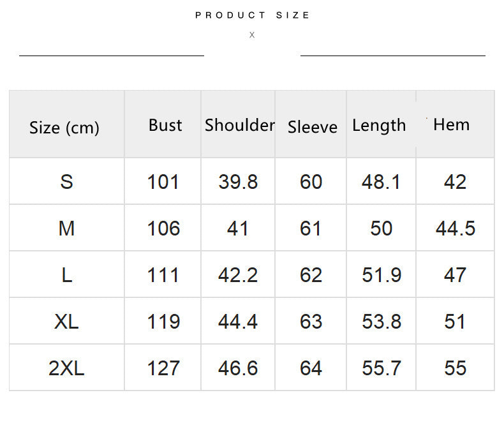
Task: Click the shoulder value 39.8
Action: (x=238, y=182)
